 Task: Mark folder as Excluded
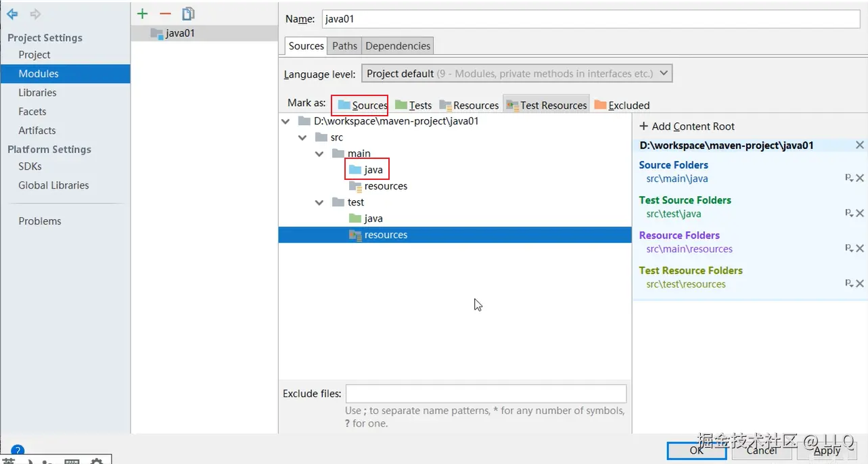coord(622,105)
